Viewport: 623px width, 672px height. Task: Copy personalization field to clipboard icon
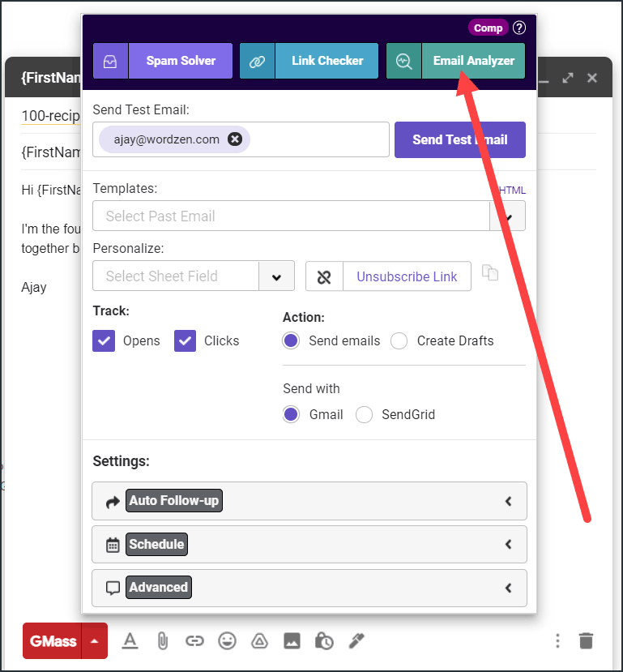[490, 272]
